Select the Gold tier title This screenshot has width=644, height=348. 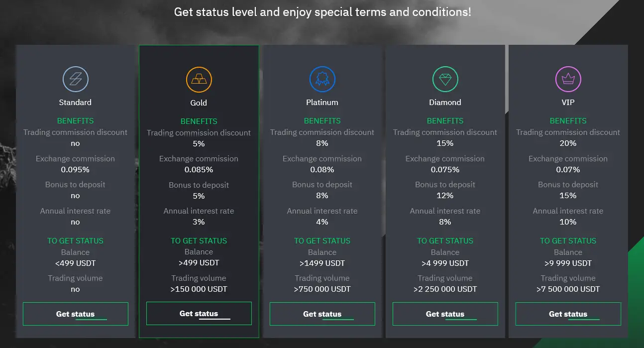click(x=199, y=103)
